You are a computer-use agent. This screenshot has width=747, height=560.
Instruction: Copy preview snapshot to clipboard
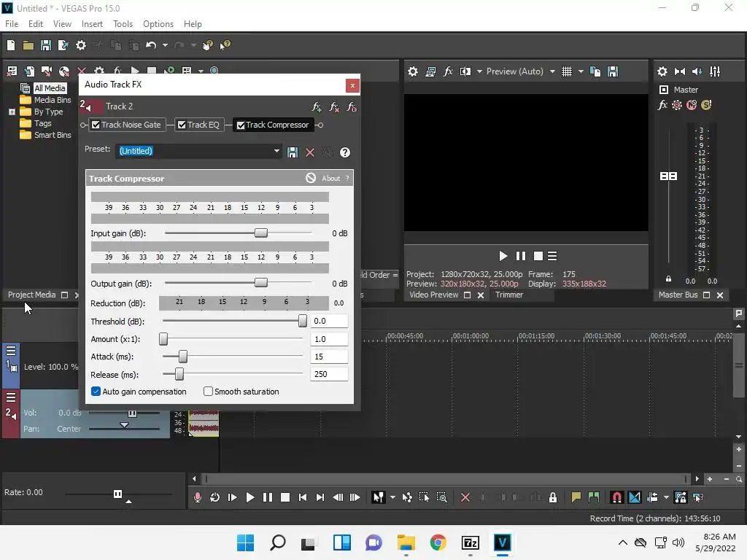click(595, 71)
